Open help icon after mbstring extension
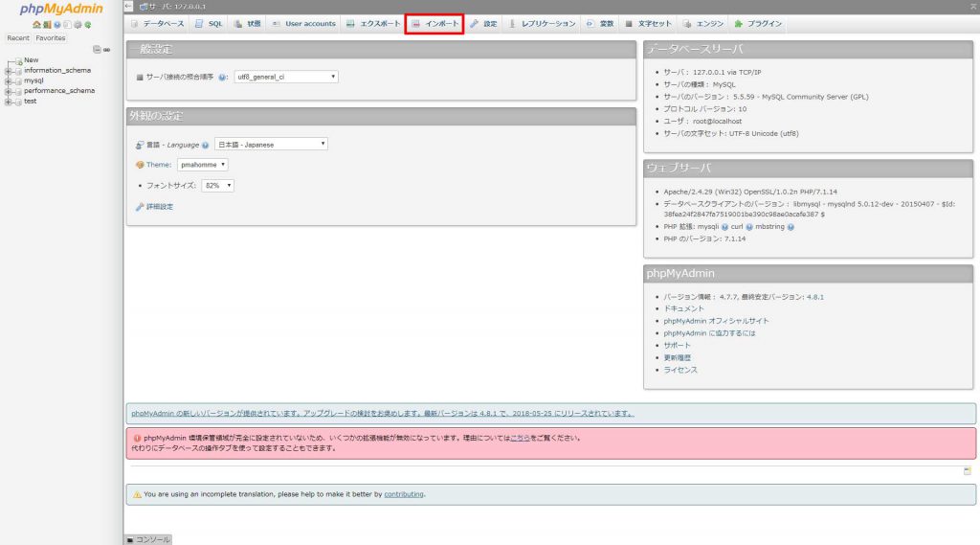This screenshot has width=980, height=545. point(791,227)
